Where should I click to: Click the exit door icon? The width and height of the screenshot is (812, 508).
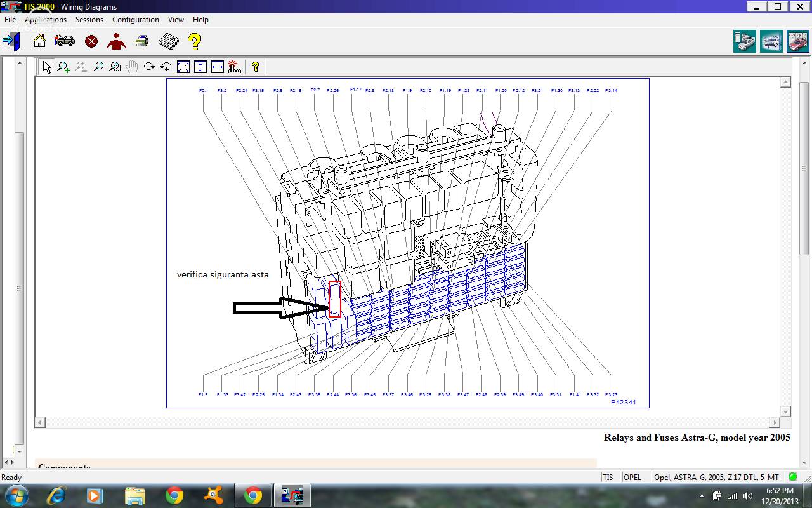click(x=12, y=41)
